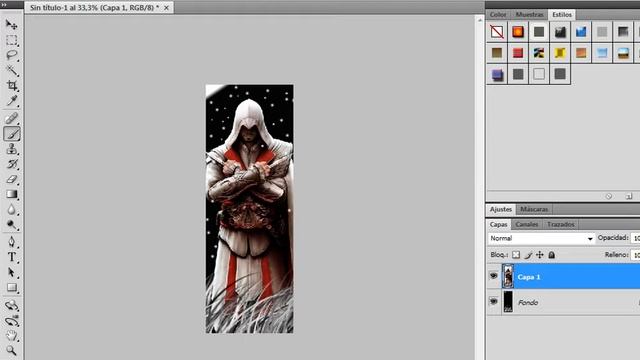This screenshot has height=360, width=640.
Task: Apply the no-style default swatch
Action: pyautogui.click(x=497, y=32)
